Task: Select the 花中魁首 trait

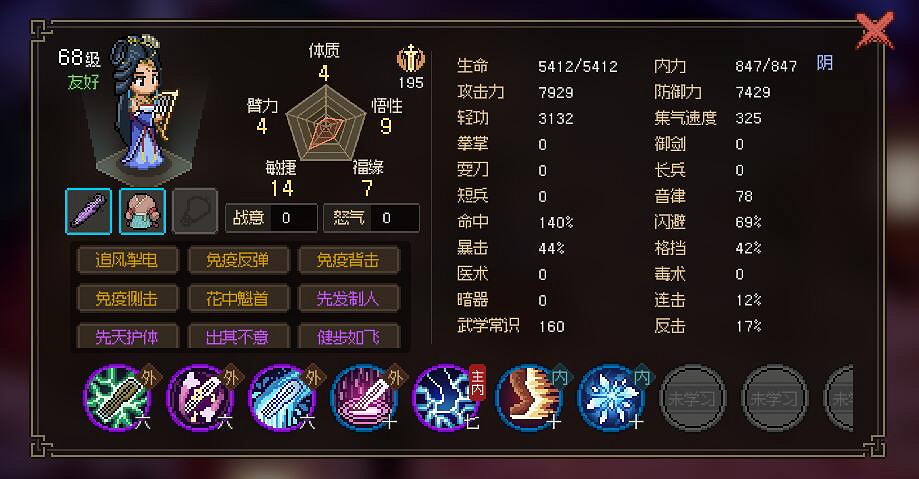Action: pos(237,298)
